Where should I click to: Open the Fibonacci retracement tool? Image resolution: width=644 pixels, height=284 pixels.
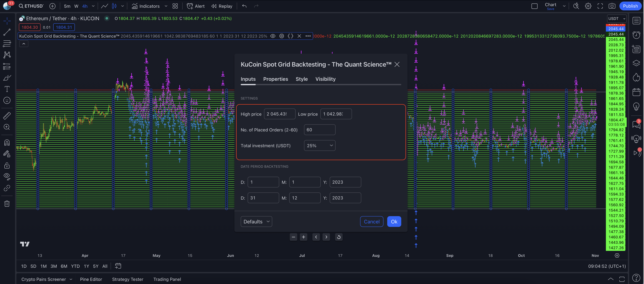point(7,43)
